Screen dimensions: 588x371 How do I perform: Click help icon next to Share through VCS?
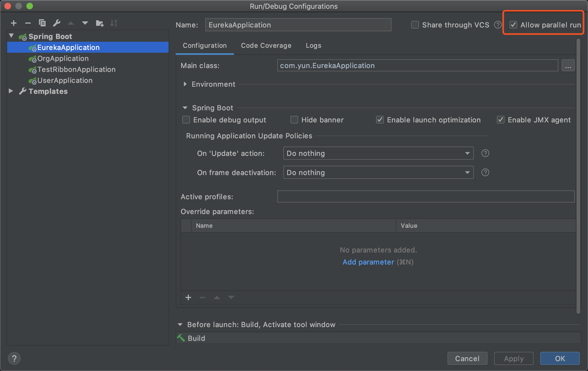pyautogui.click(x=498, y=25)
